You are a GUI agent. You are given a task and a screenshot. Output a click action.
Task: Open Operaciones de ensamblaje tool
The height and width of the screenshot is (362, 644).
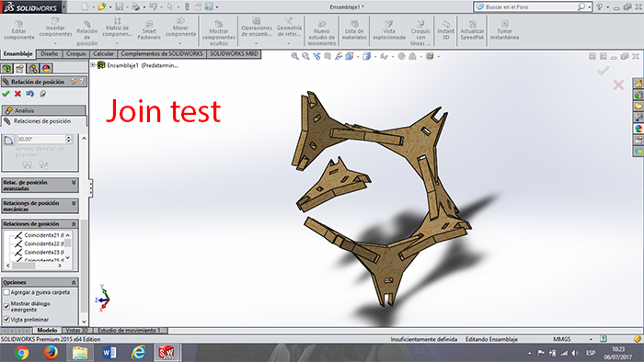[257, 27]
